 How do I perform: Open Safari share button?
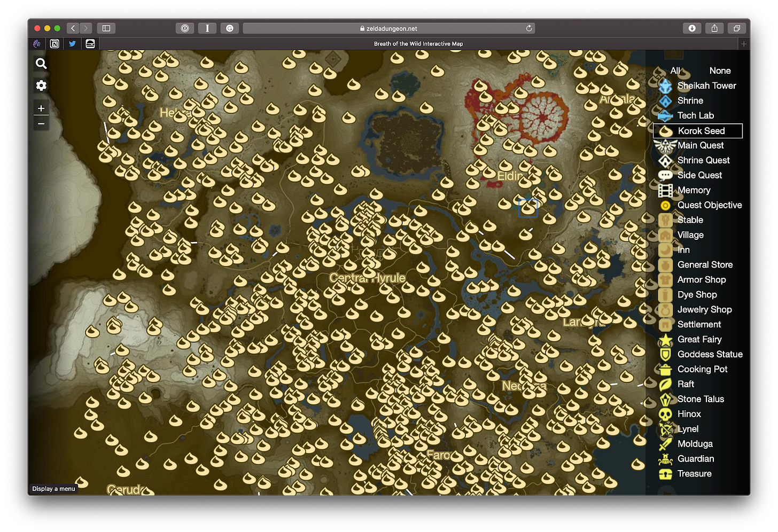click(x=714, y=28)
